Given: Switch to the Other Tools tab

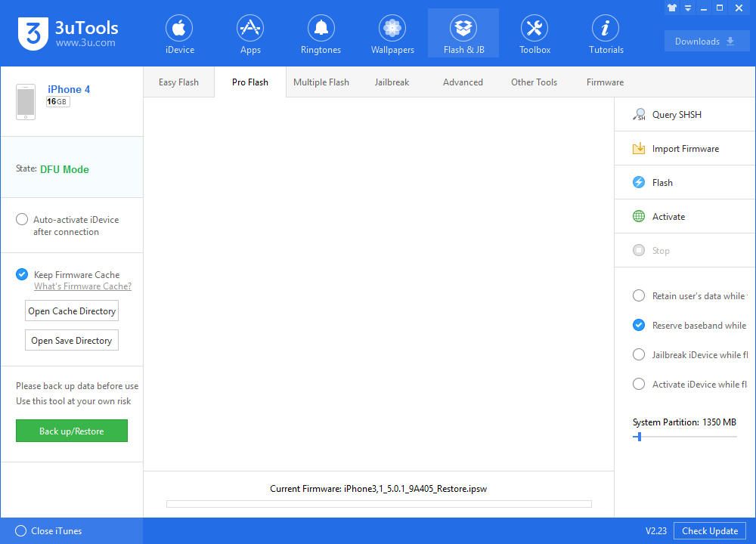Looking at the screenshot, I should coord(534,82).
